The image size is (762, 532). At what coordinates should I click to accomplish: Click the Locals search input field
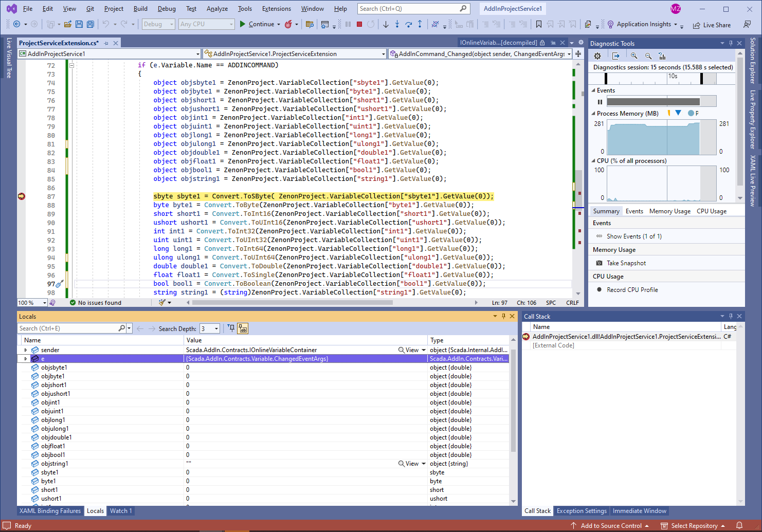(x=68, y=328)
